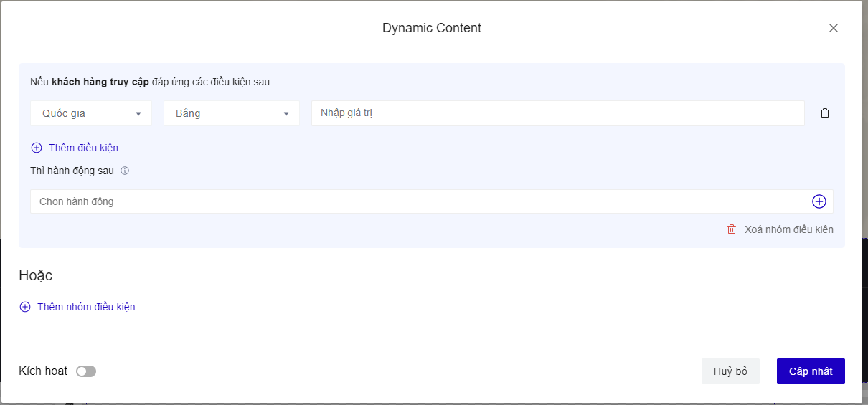This screenshot has width=868, height=405.
Task: Click the Thêm điều kiện link text
Action: point(83,148)
